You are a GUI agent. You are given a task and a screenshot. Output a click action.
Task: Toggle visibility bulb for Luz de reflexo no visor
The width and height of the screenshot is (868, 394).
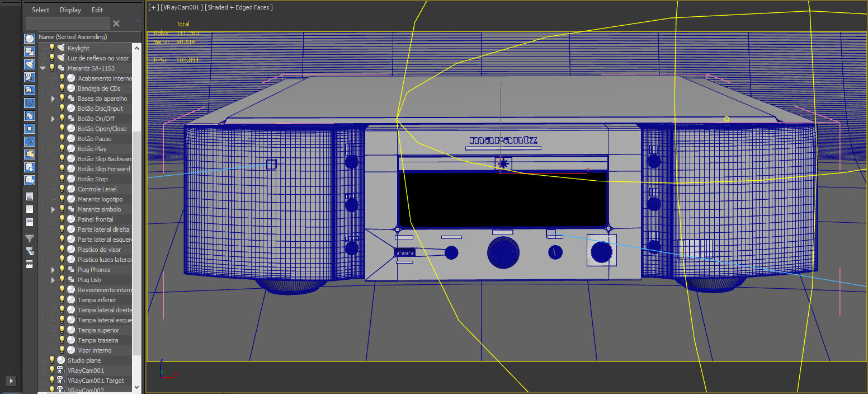pos(52,58)
